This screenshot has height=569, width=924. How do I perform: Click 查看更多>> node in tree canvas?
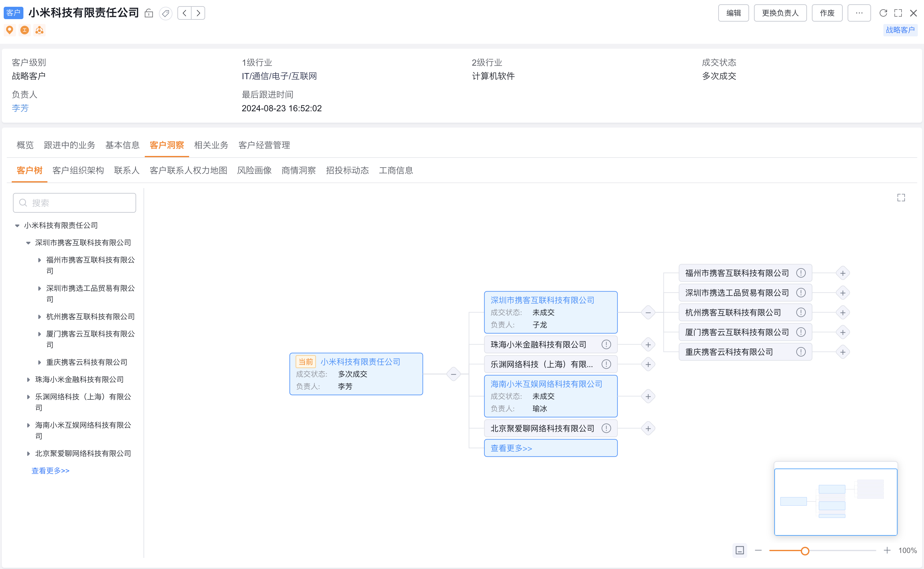coord(550,448)
